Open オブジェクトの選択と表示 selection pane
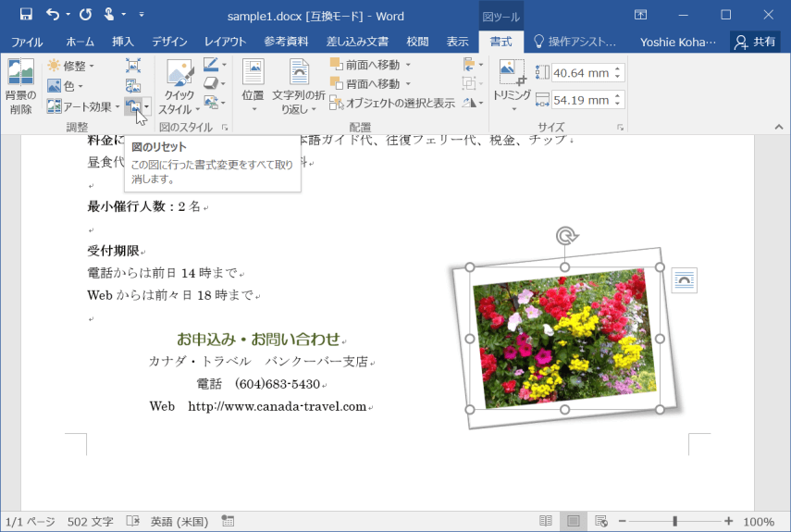The image size is (791, 532). [x=392, y=103]
